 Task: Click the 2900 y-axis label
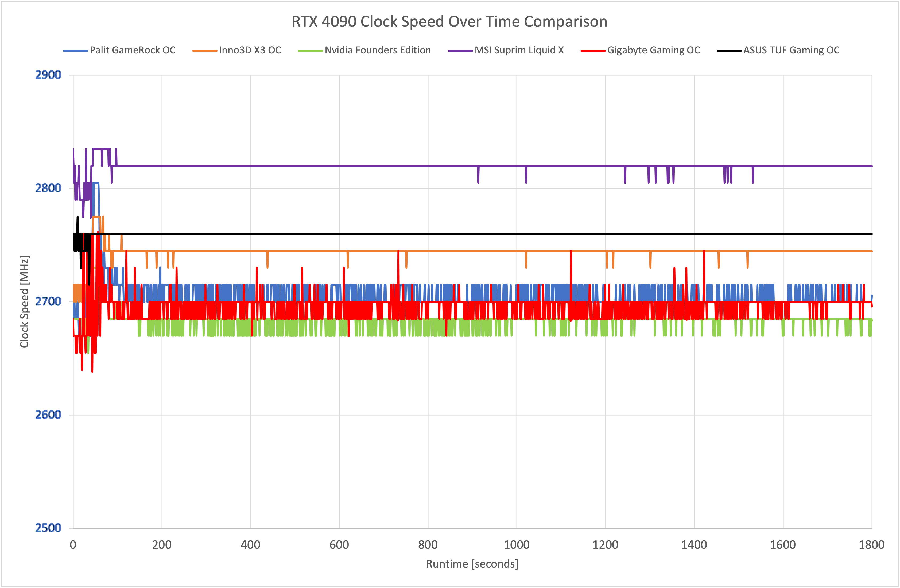coord(48,75)
